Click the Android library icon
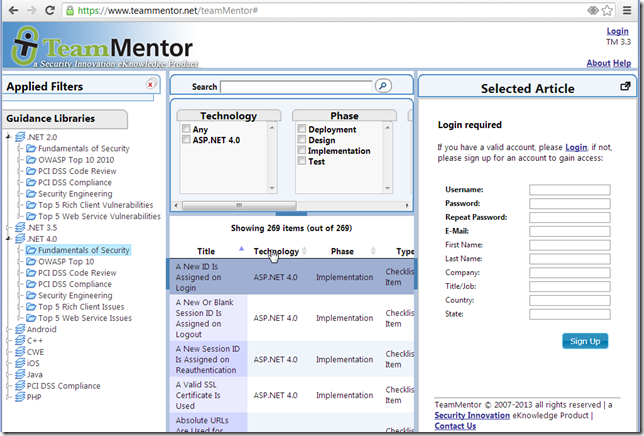 (x=20, y=329)
